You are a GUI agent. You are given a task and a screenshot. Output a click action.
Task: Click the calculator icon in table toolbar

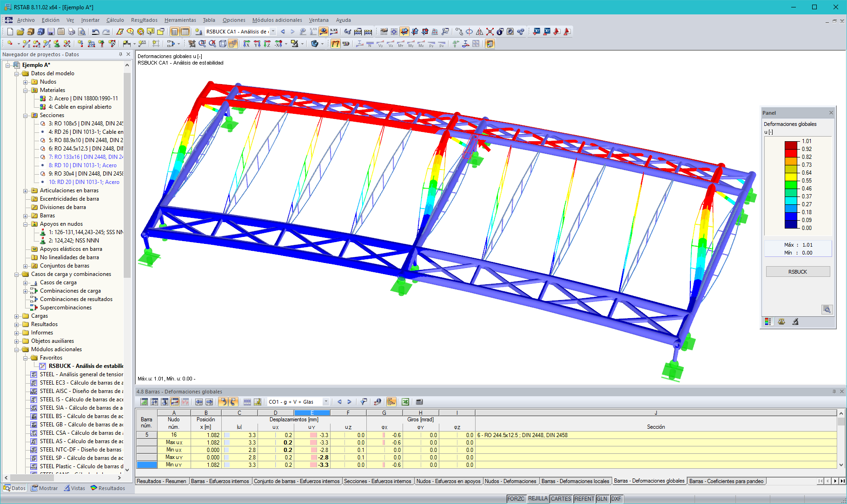click(419, 402)
